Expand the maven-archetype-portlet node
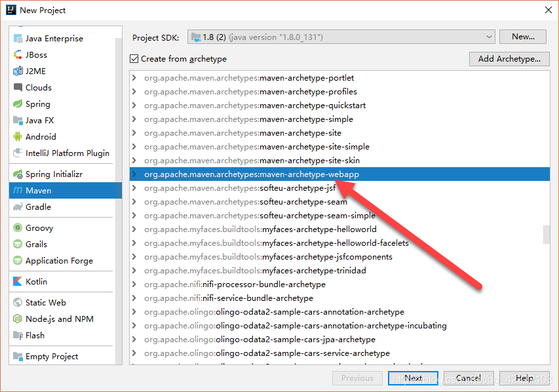The height and width of the screenshot is (392, 559). point(134,78)
